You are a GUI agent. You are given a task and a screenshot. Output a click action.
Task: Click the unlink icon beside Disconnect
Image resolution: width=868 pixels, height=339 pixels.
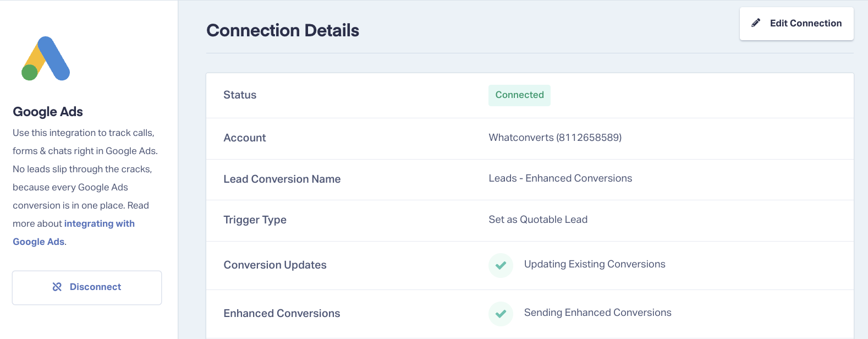pyautogui.click(x=57, y=287)
